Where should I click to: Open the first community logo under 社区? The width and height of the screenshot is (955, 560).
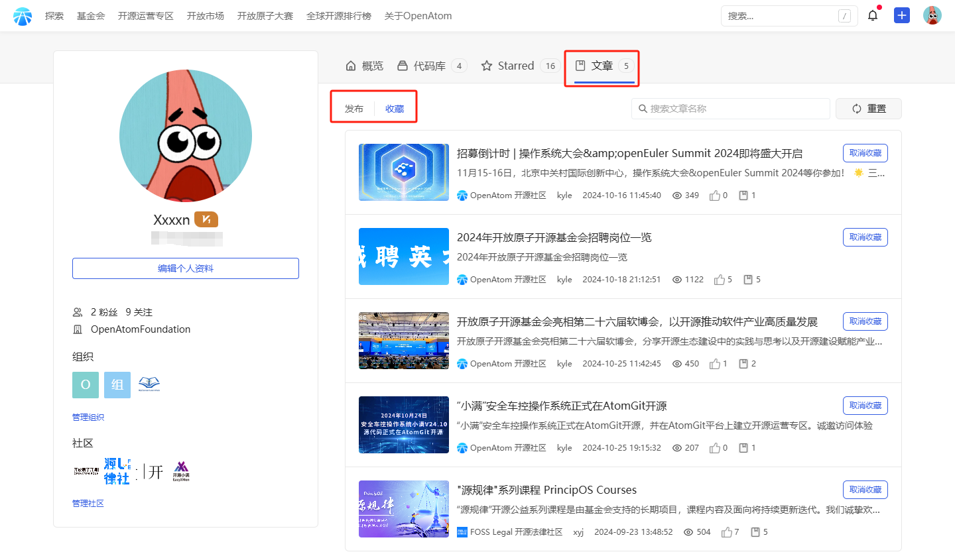[86, 471]
